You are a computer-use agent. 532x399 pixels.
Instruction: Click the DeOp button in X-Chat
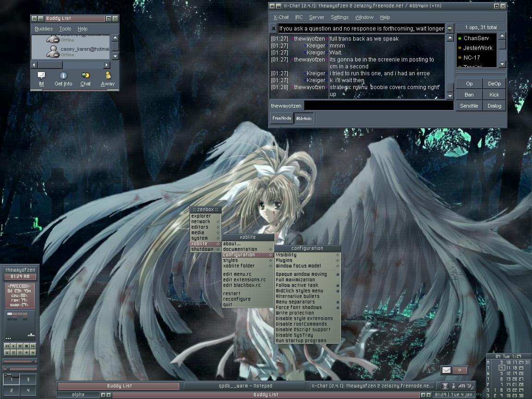(x=494, y=84)
